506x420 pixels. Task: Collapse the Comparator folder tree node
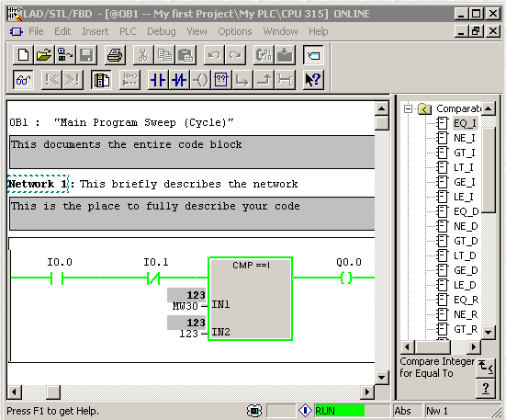(409, 108)
